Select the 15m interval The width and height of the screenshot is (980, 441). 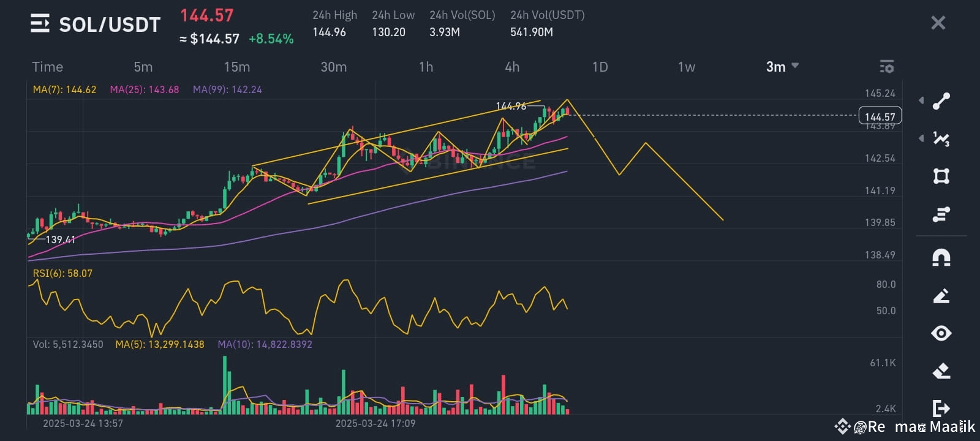pos(237,67)
